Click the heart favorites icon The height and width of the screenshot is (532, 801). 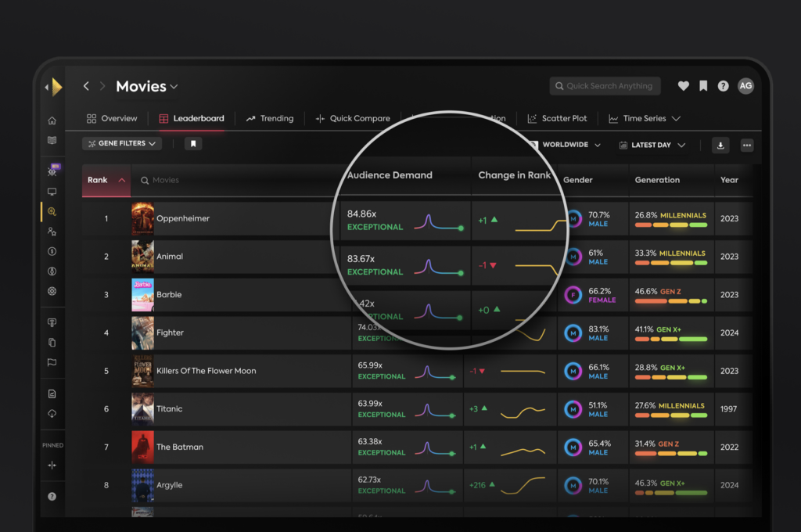[683, 86]
